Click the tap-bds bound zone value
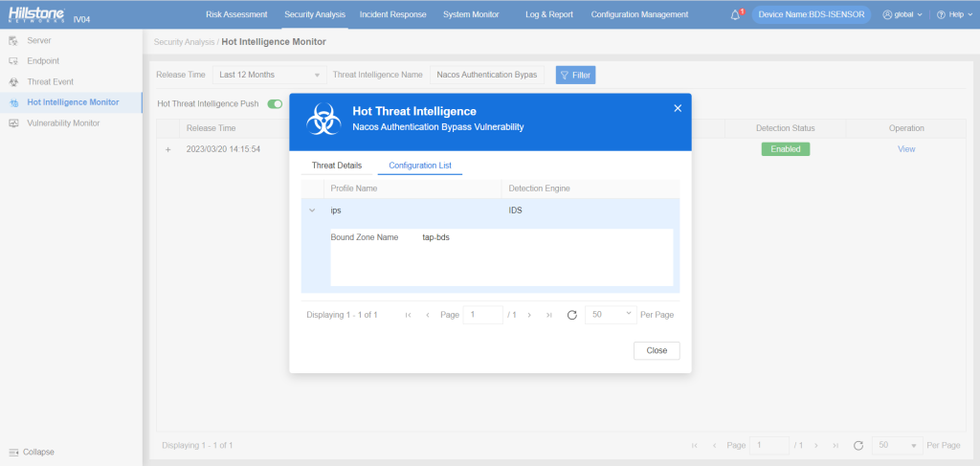 [x=436, y=237]
